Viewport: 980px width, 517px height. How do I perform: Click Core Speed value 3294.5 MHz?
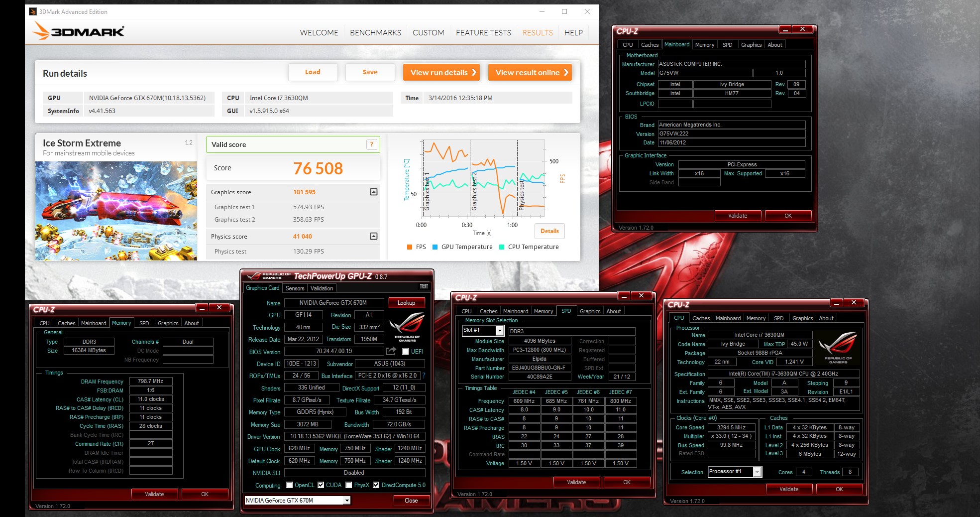coord(731,427)
